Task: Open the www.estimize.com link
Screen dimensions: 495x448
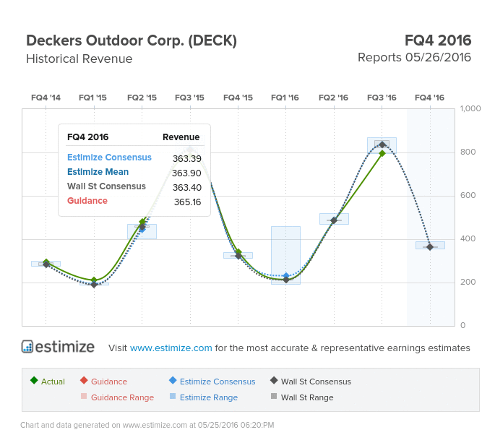Action: pyautogui.click(x=171, y=348)
